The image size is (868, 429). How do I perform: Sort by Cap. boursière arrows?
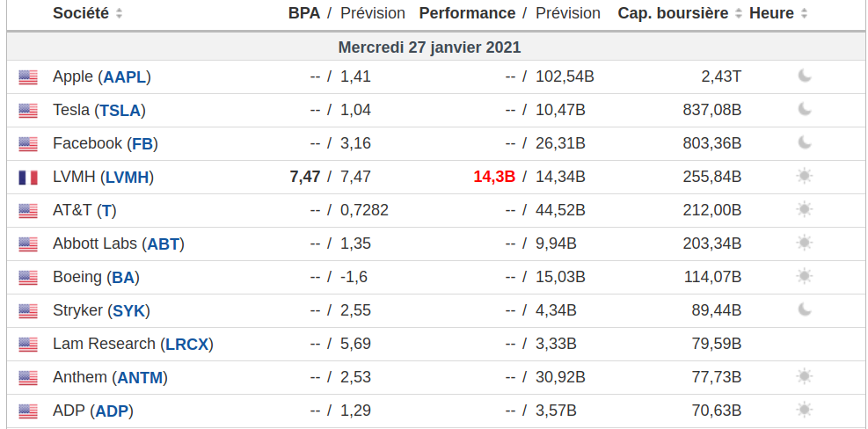point(738,14)
